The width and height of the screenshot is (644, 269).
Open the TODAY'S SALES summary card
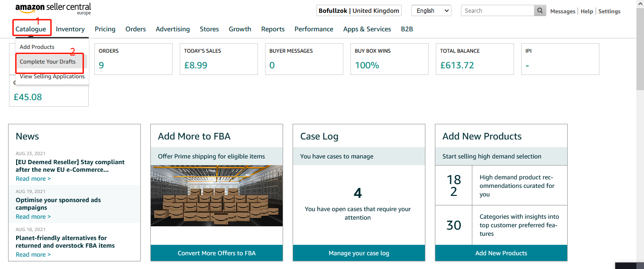pos(219,59)
